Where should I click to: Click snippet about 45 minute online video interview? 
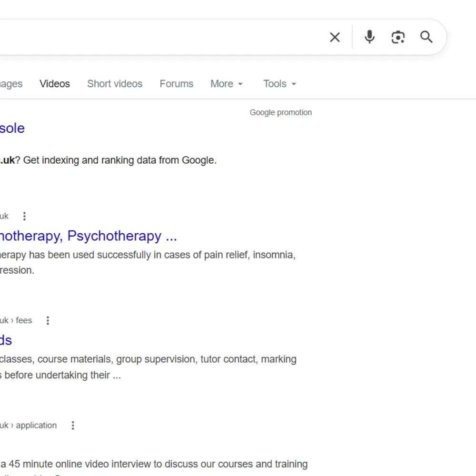pos(154,464)
